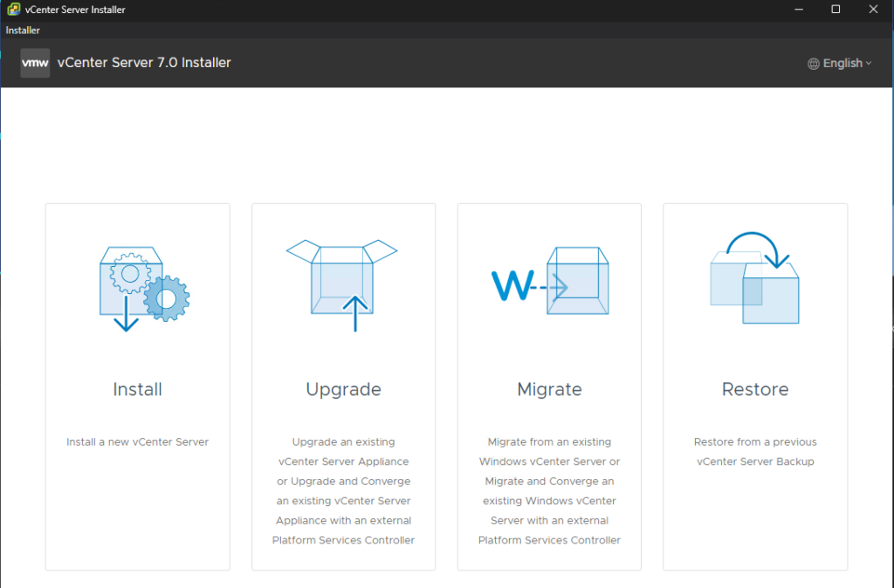894x588 pixels.
Task: Click the vCenter Server 7.0 Installer title
Action: pos(144,63)
